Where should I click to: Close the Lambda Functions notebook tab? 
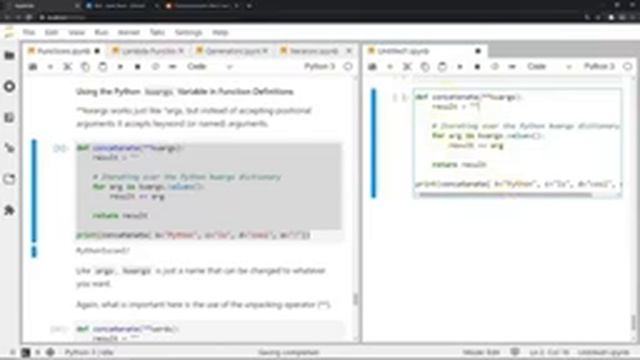coord(181,51)
